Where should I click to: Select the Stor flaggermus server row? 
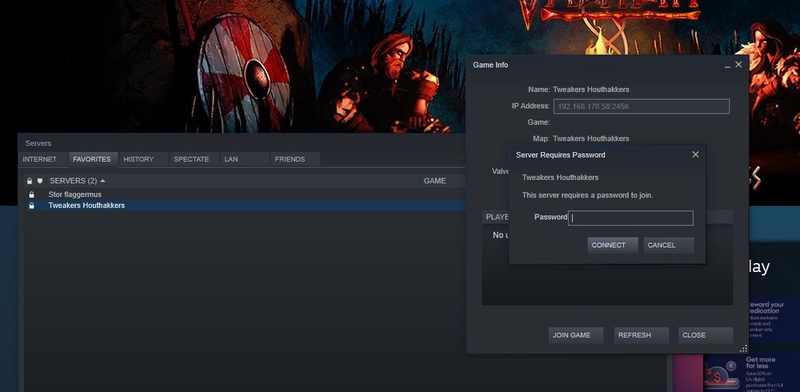coord(245,194)
